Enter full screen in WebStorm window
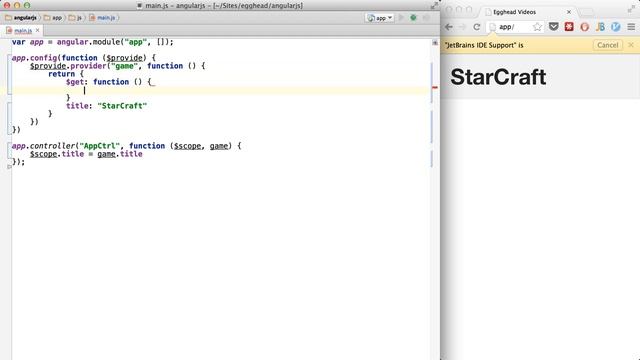The height and width of the screenshot is (360, 640). [x=434, y=5]
